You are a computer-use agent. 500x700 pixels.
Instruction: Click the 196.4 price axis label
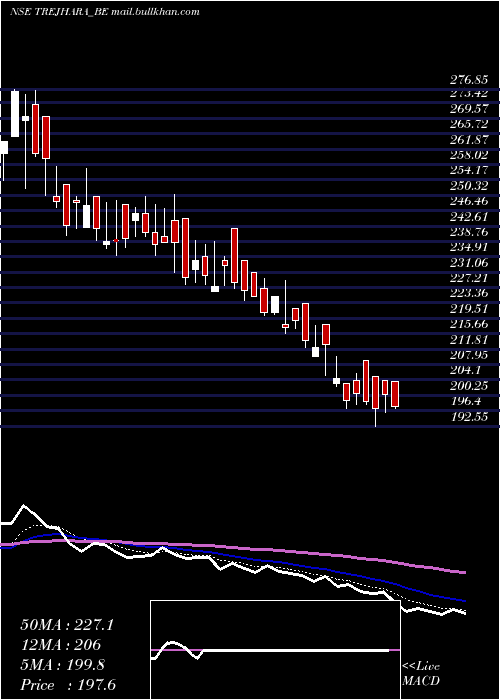pyautogui.click(x=467, y=401)
